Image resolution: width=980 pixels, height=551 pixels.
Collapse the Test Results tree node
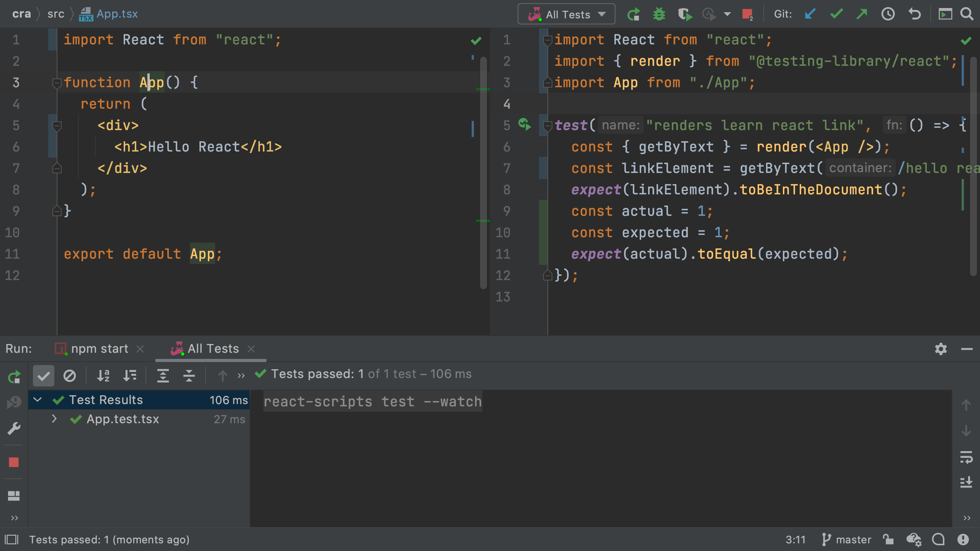click(x=38, y=400)
